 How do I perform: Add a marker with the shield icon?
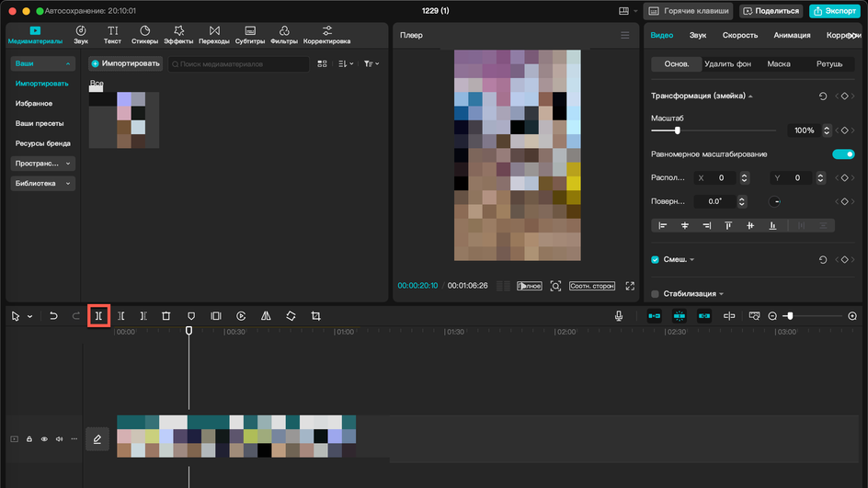[x=191, y=316]
